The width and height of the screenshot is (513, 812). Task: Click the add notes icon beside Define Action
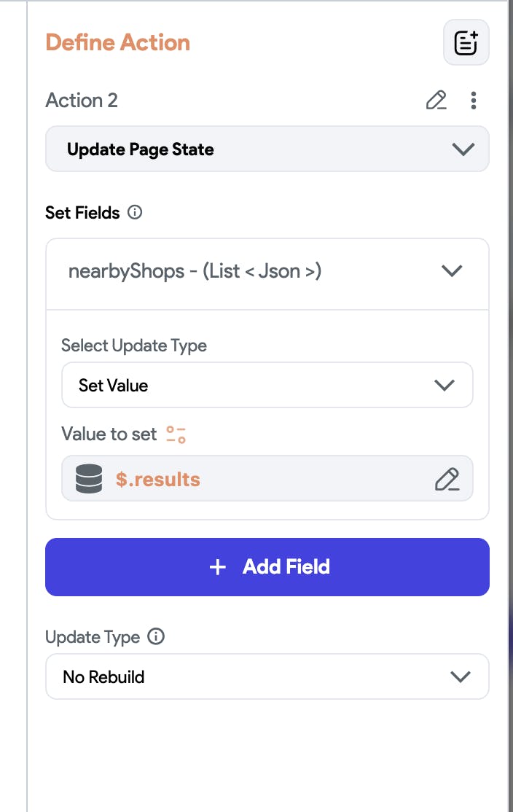pyautogui.click(x=466, y=43)
